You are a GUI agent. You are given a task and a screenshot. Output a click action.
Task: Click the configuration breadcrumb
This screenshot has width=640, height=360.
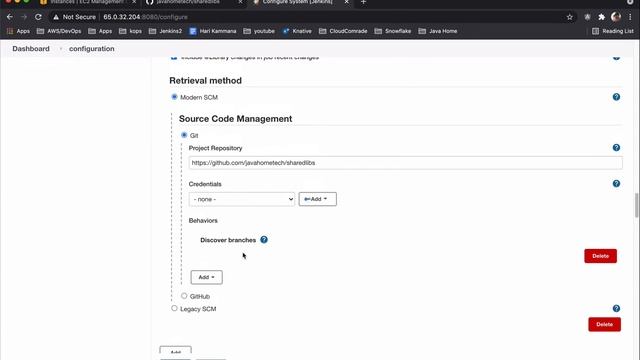click(92, 49)
